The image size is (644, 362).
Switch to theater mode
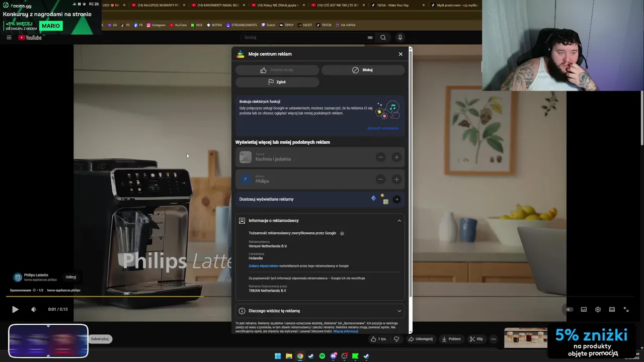612,310
